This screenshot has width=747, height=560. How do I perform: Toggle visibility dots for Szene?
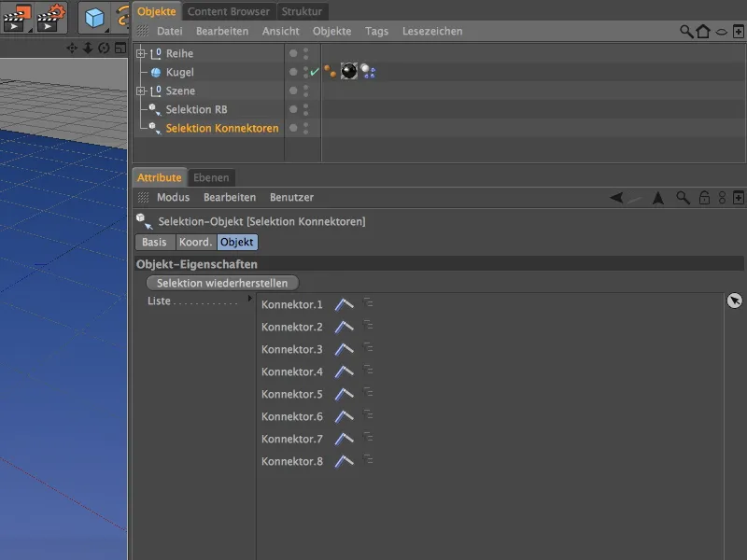(306, 91)
